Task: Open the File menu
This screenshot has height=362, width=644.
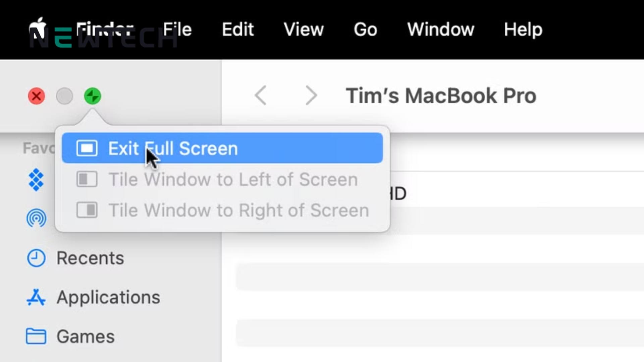Action: point(177,29)
